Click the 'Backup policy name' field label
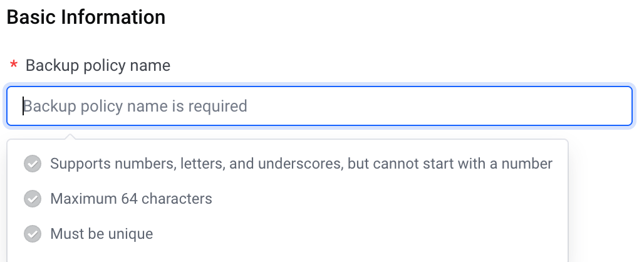Image resolution: width=644 pixels, height=262 pixels. (98, 65)
